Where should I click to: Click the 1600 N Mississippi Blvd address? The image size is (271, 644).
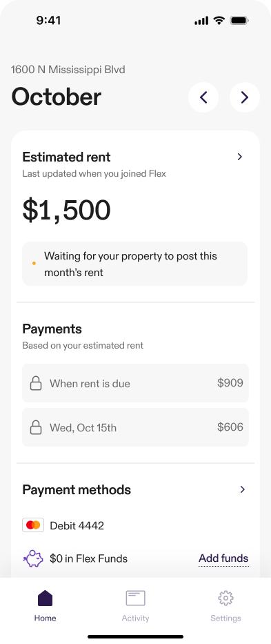[x=68, y=70]
